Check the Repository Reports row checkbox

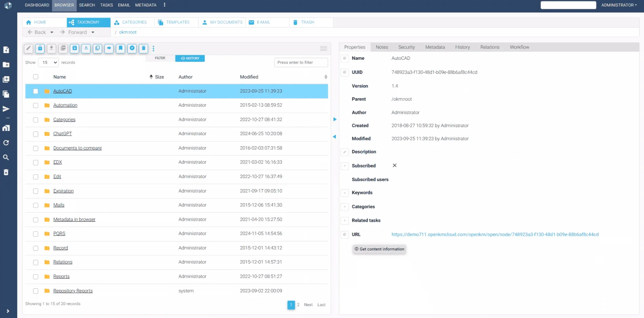tap(36, 291)
